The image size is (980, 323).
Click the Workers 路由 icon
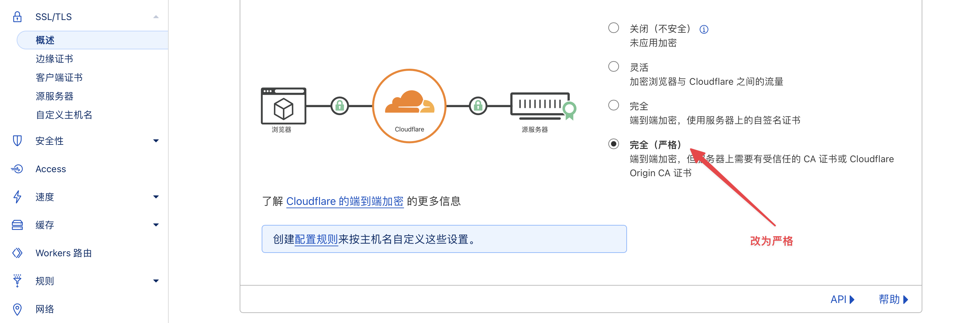coord(17,253)
